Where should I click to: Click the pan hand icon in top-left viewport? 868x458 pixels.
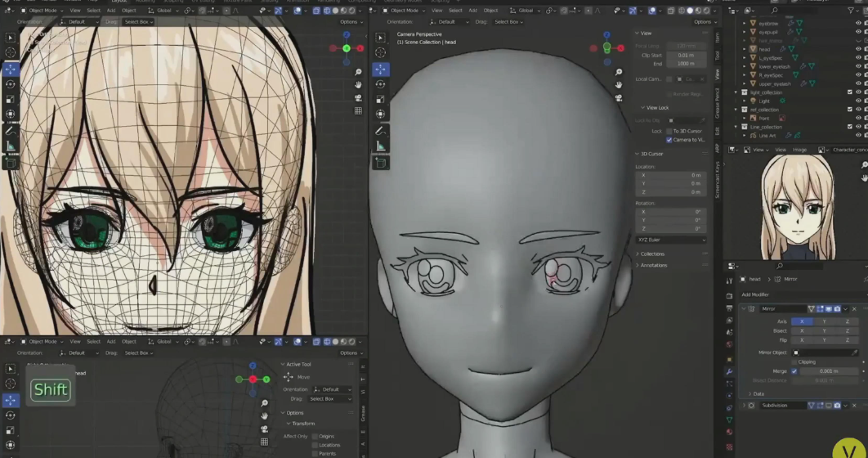pyautogui.click(x=358, y=85)
